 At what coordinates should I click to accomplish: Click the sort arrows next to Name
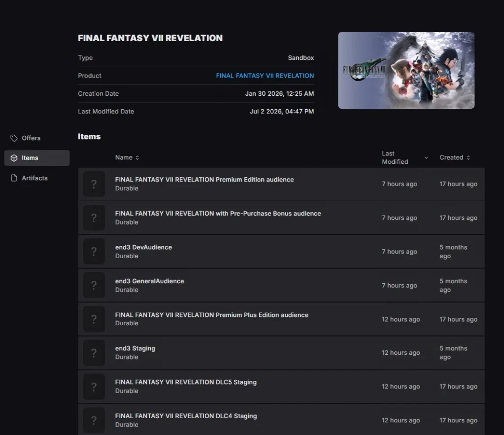click(x=137, y=158)
